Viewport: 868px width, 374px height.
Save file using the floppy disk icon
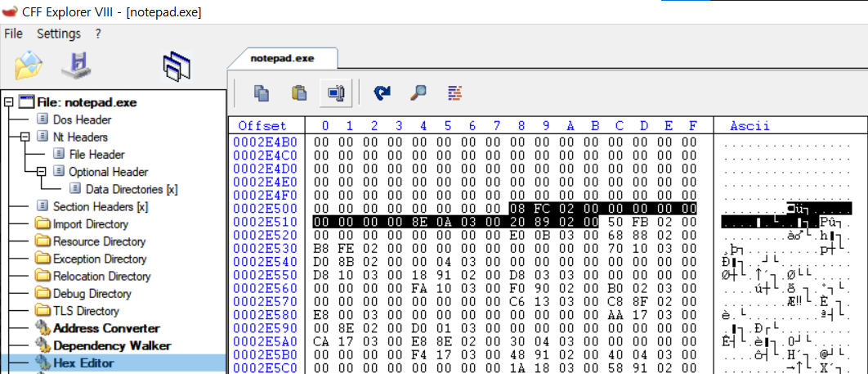[x=76, y=65]
